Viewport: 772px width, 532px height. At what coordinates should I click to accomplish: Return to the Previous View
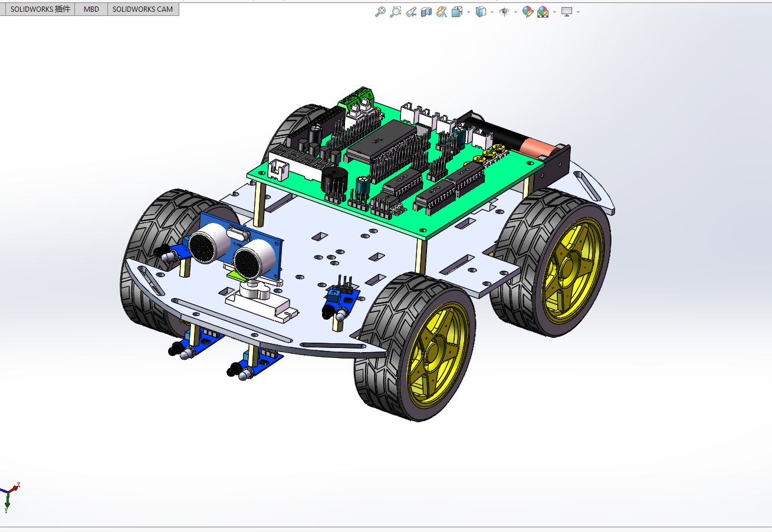click(411, 12)
